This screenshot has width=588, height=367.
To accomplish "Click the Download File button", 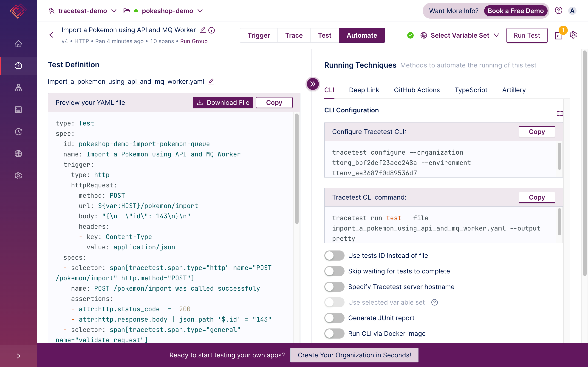I will (x=223, y=103).
